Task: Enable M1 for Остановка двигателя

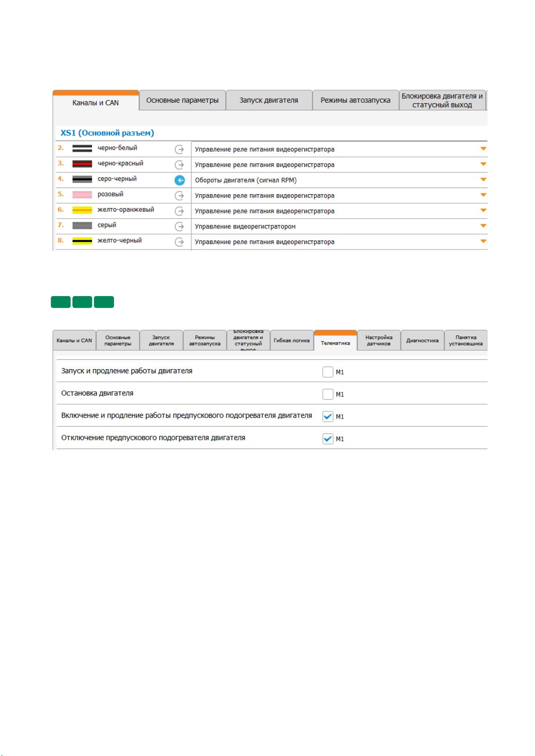Action: (x=328, y=394)
